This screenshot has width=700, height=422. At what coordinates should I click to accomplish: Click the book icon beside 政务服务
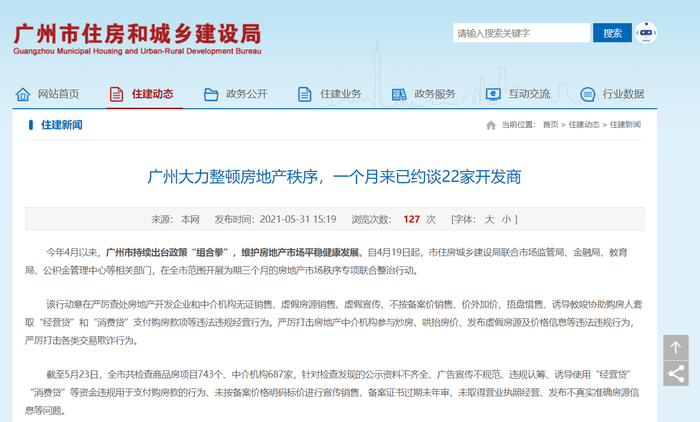click(399, 94)
